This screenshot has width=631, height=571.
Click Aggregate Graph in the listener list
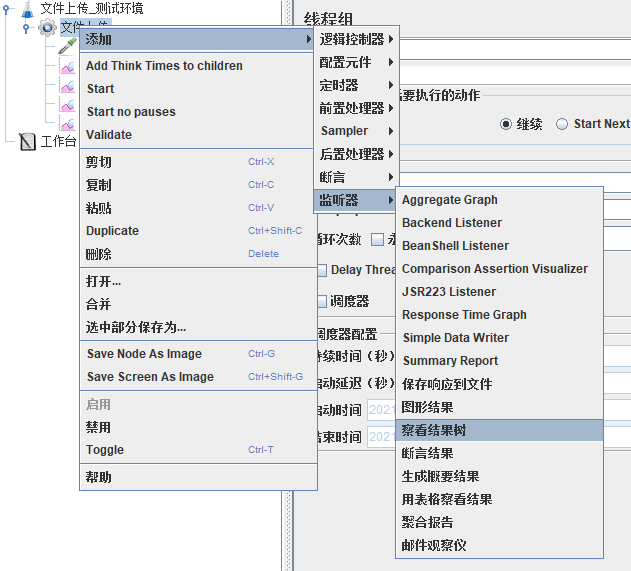pos(449,200)
